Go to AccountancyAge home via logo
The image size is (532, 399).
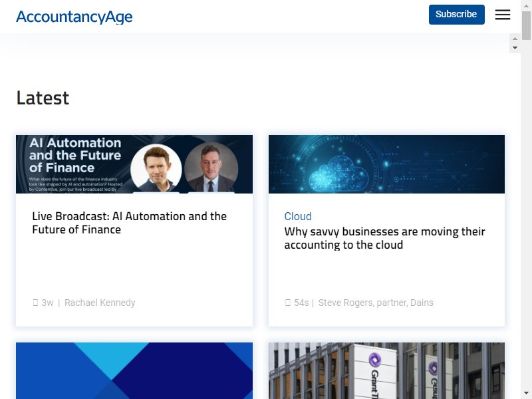pos(74,17)
